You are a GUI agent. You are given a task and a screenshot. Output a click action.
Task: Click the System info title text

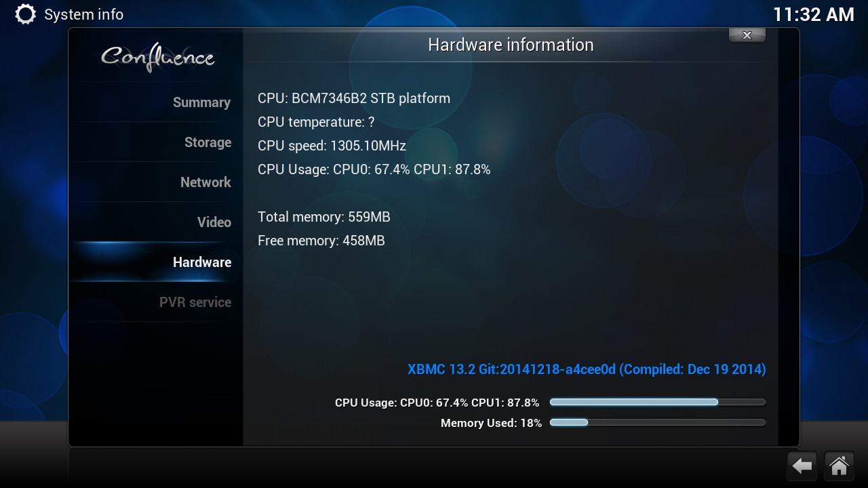point(83,14)
